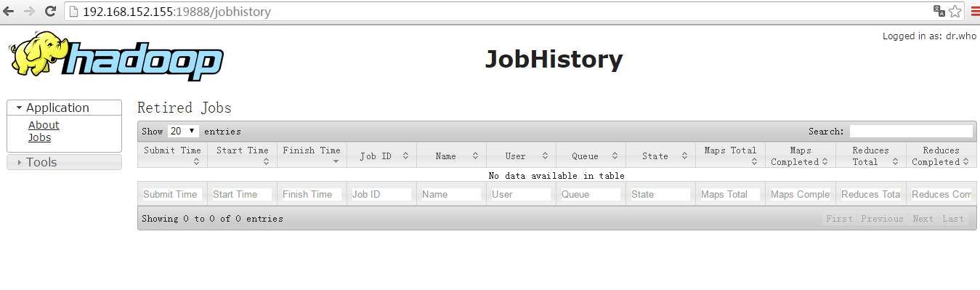Click the browser Forward arrow
This screenshot has height=290, width=980.
pyautogui.click(x=30, y=11)
